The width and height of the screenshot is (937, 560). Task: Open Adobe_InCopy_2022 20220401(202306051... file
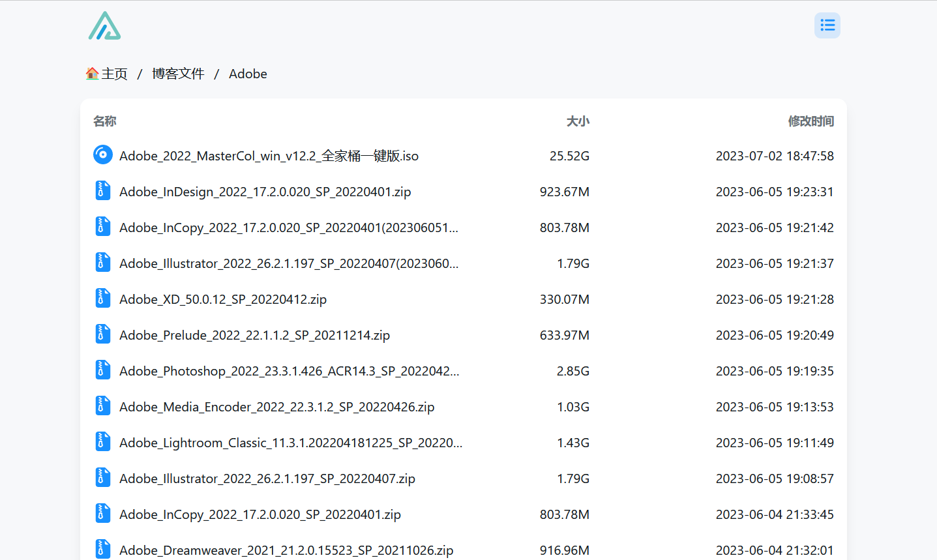click(x=289, y=228)
